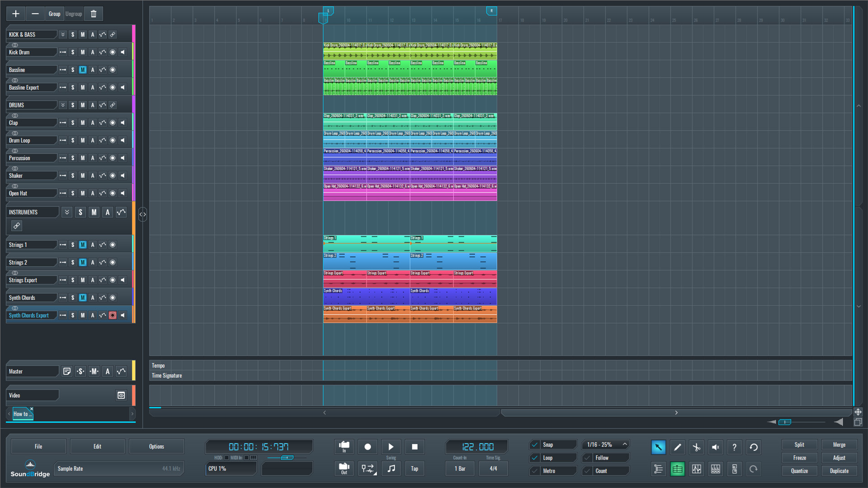Click the audio routing waveform icon
Screen dimensions: 868x488
coord(368,469)
